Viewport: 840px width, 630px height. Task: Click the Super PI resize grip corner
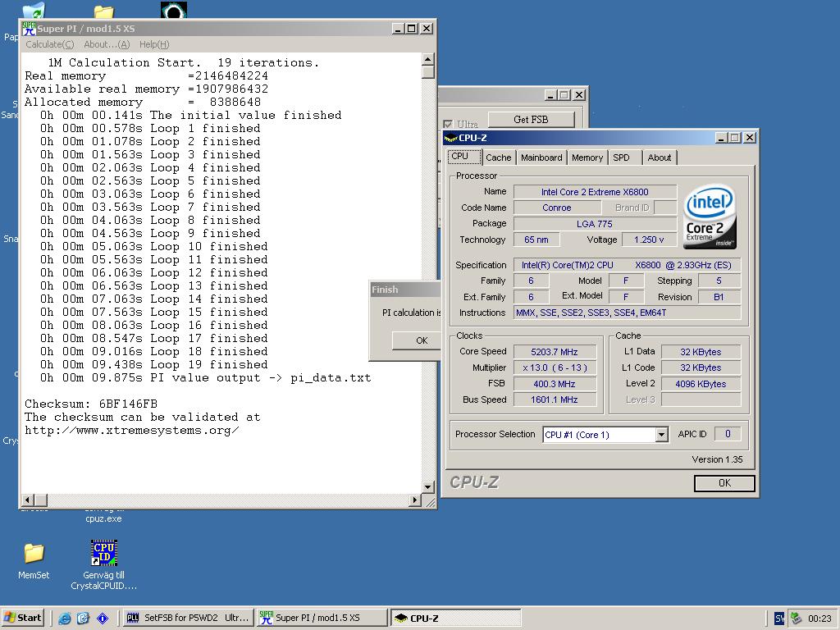point(430,501)
